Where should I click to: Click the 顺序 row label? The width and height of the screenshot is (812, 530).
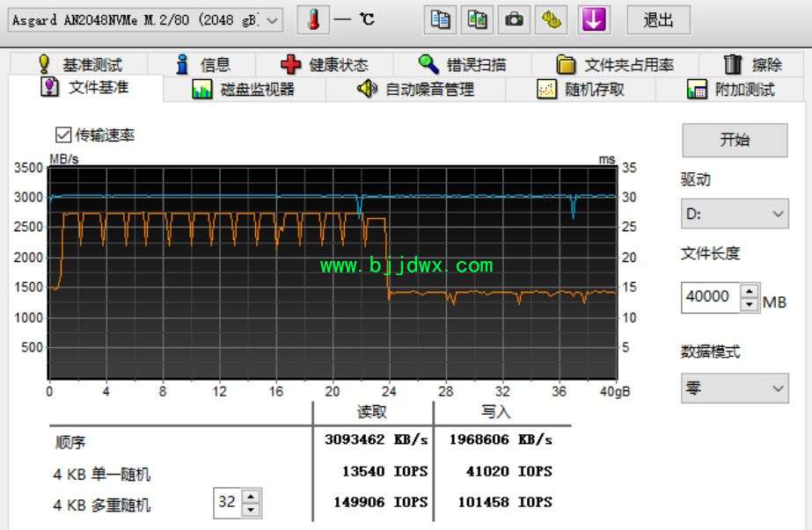(x=70, y=442)
